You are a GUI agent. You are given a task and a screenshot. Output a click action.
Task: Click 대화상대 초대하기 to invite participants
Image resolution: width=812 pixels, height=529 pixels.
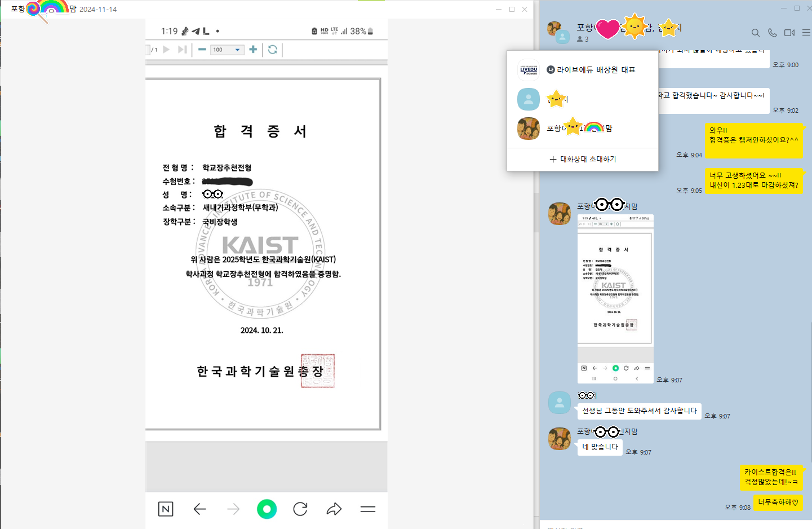pos(583,159)
